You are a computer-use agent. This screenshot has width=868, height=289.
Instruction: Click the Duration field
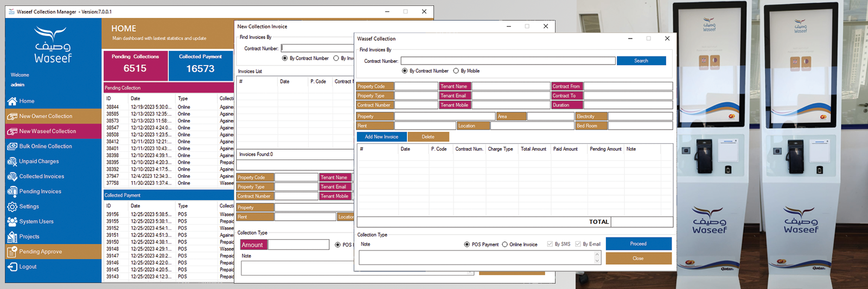point(628,105)
